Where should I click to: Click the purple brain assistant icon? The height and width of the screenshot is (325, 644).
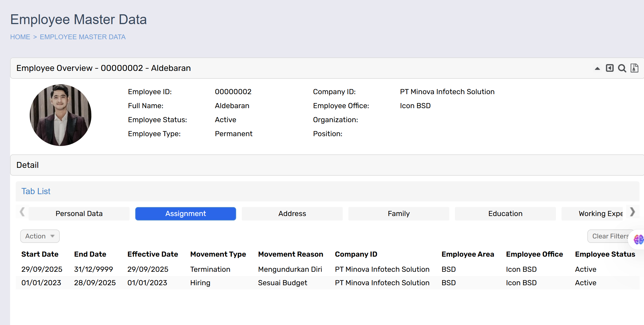coord(638,240)
